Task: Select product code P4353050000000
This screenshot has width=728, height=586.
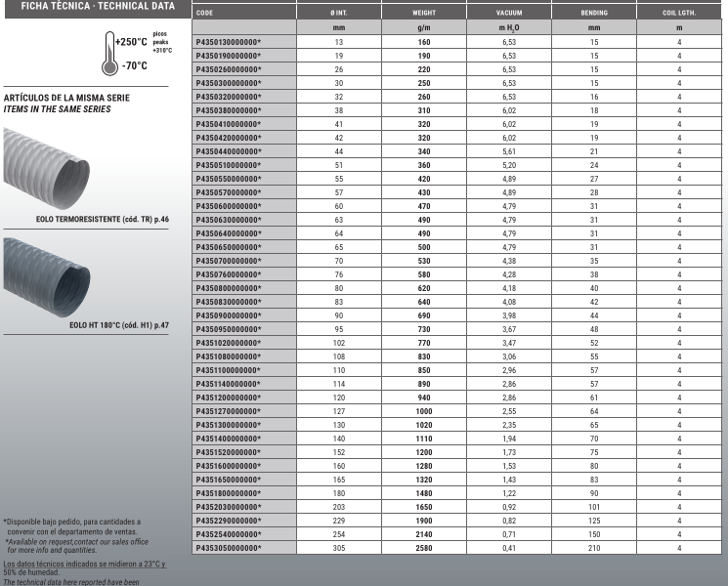Action: (229, 550)
